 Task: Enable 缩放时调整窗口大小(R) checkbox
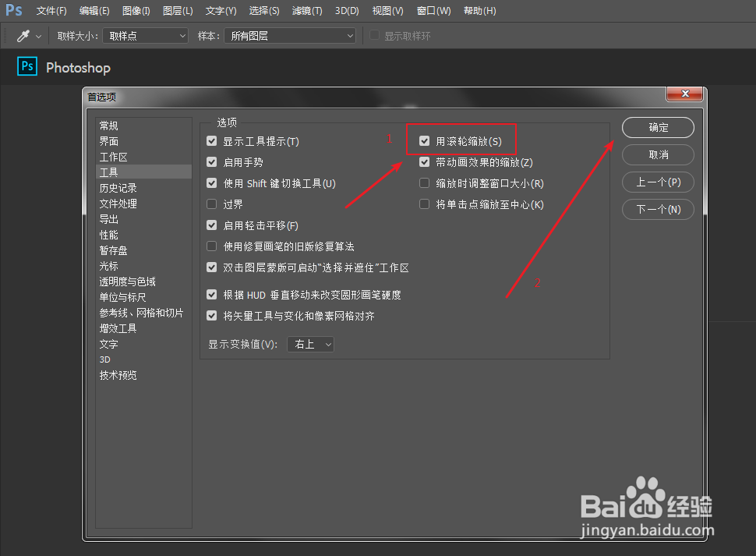point(424,183)
